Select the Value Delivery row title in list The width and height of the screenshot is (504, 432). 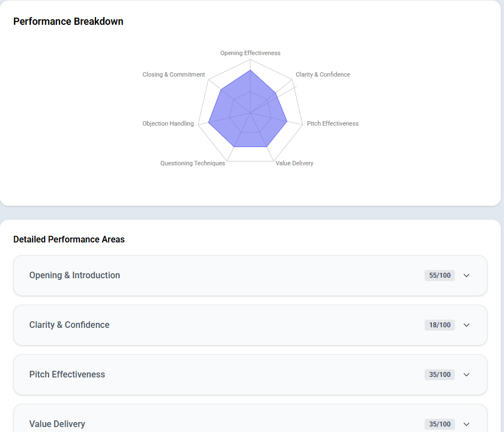coord(57,424)
